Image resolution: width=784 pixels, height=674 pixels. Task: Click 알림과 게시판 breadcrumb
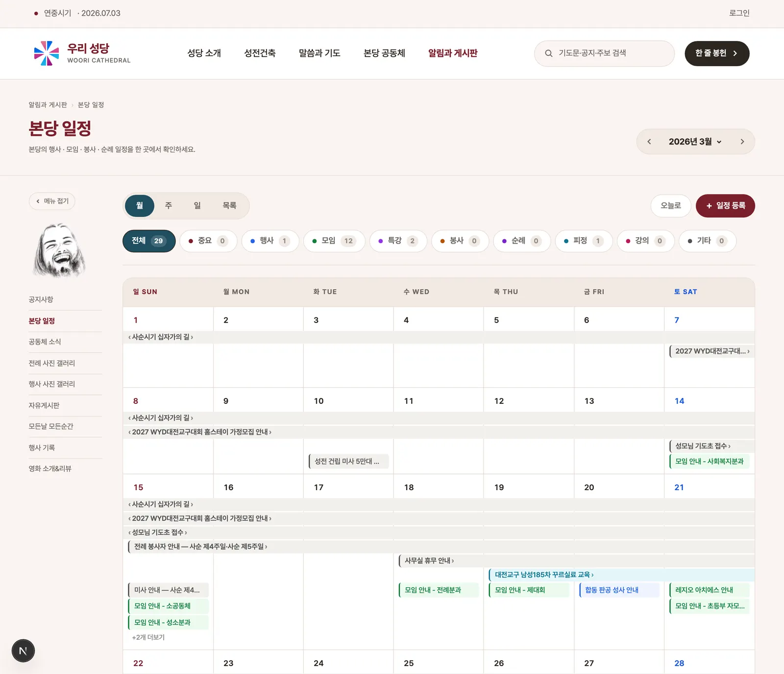48,105
